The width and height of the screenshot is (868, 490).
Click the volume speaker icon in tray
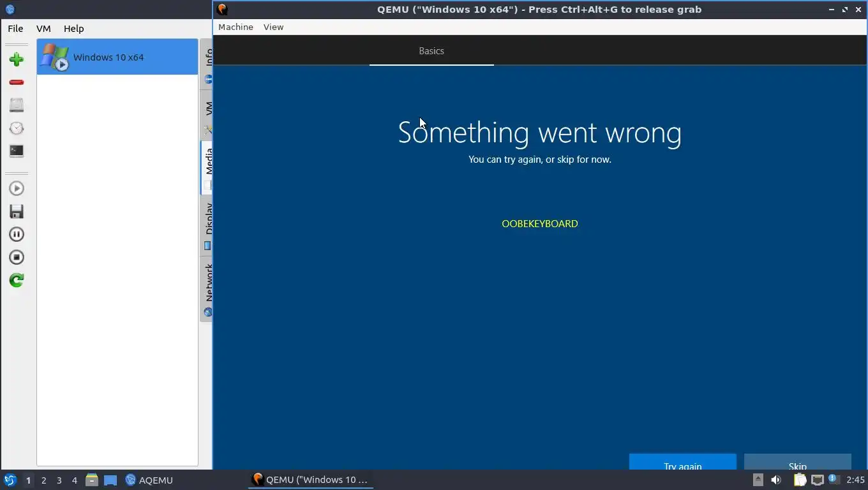point(776,480)
